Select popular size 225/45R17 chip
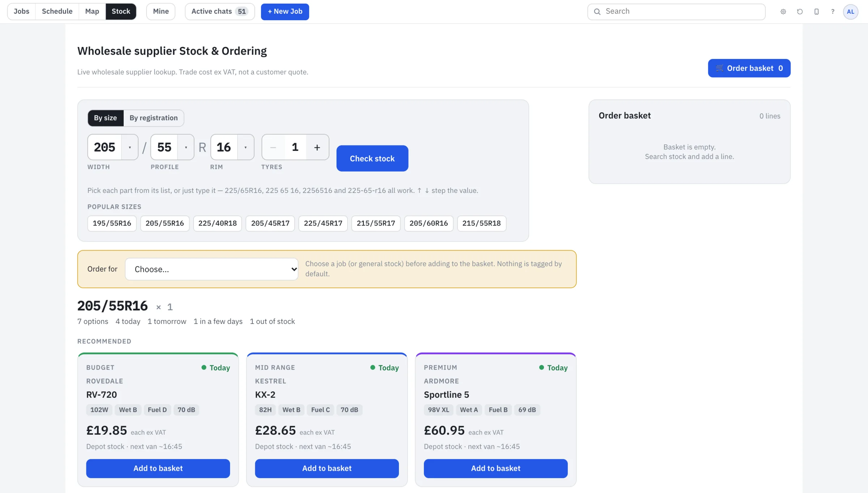 [x=323, y=223]
